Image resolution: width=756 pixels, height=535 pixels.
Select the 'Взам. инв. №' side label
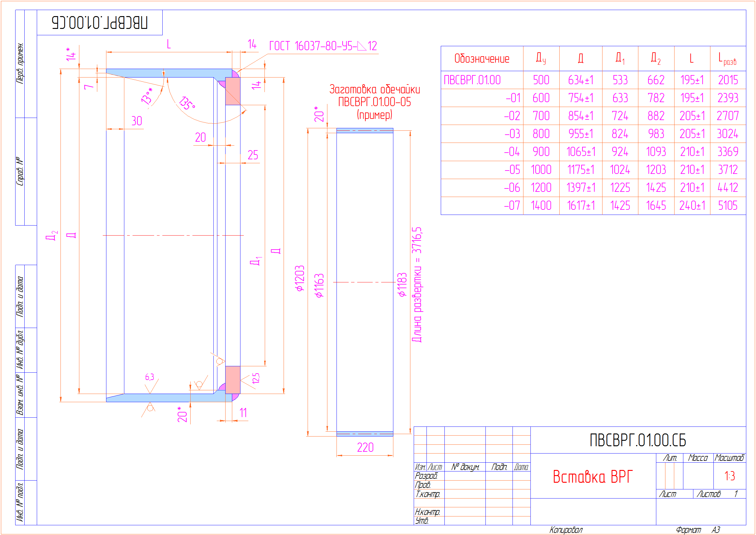pos(20,395)
